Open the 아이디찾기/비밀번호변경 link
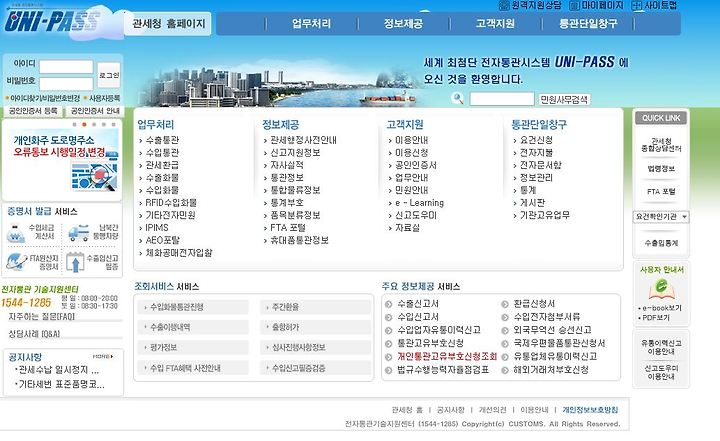Image resolution: width=720 pixels, height=441 pixels. (45, 98)
